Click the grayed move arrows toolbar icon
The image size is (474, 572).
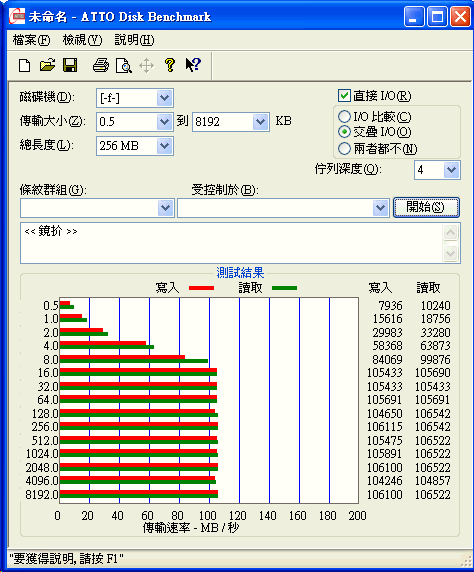(147, 66)
